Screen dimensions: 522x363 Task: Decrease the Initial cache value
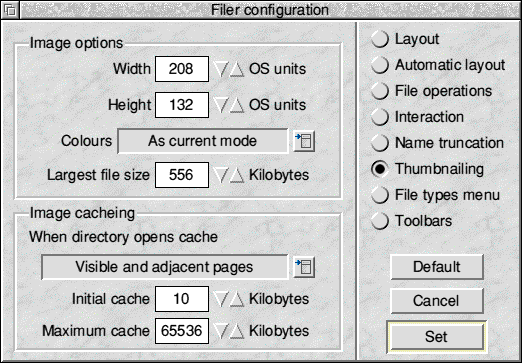221,299
